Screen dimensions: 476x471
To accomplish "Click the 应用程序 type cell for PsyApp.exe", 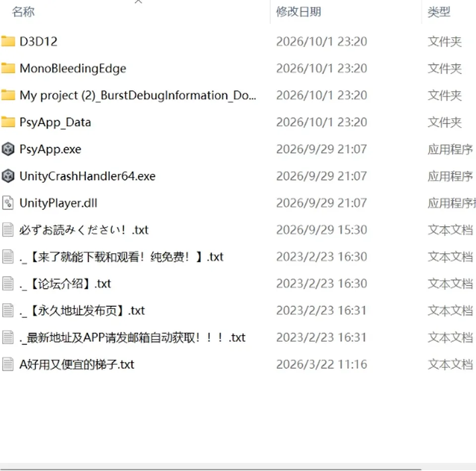I will tap(450, 149).
